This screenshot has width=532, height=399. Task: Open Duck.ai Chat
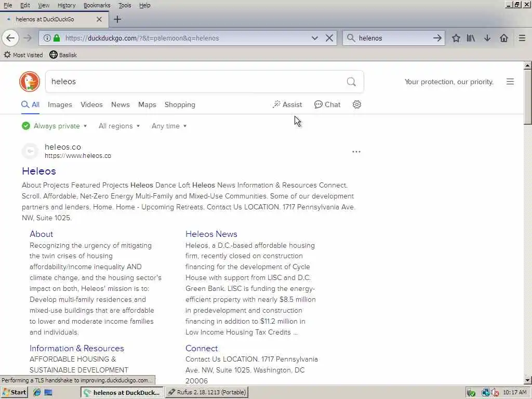click(x=327, y=104)
